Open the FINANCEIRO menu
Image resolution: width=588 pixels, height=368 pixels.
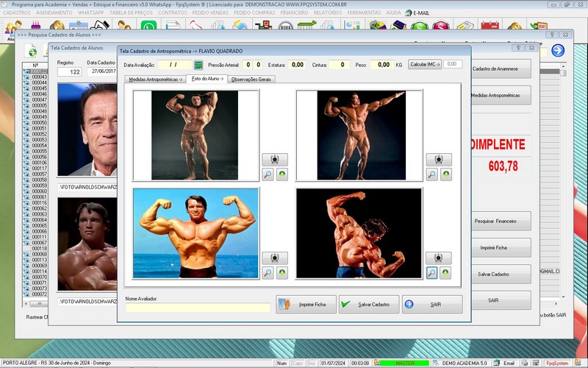click(294, 13)
